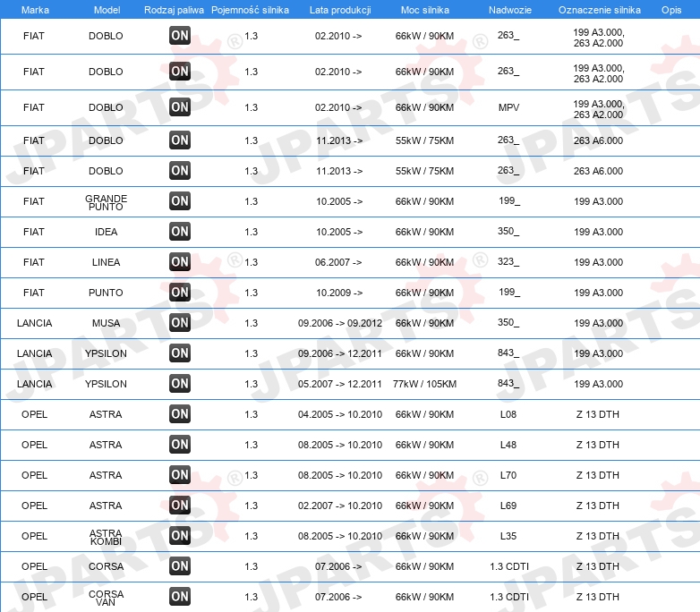700x612 pixels.
Task: Select the Oznaczenie silnika column header
Action: (x=600, y=10)
